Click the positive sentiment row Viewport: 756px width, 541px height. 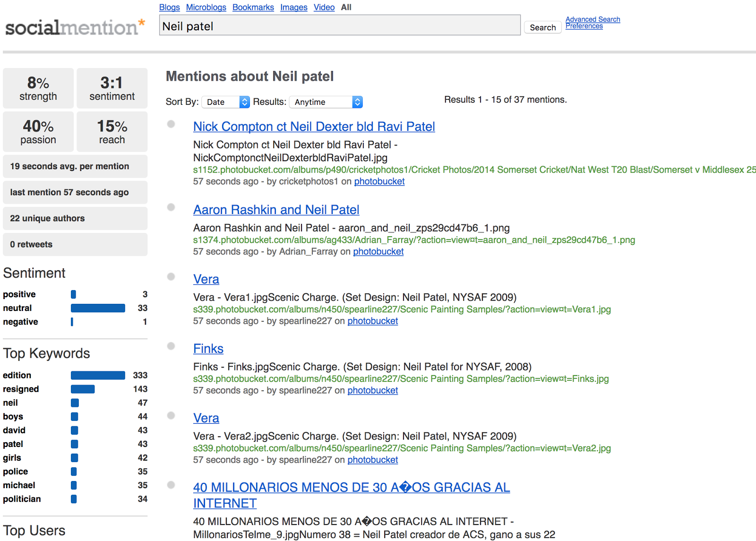(x=75, y=294)
